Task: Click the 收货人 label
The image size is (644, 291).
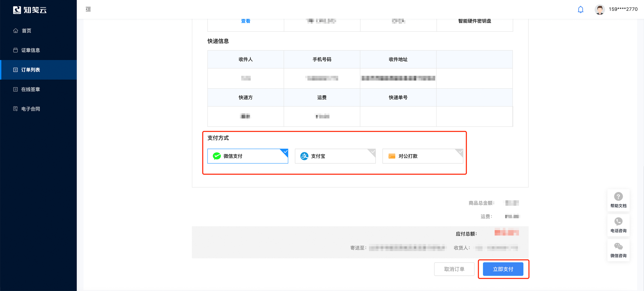Action: [462, 248]
